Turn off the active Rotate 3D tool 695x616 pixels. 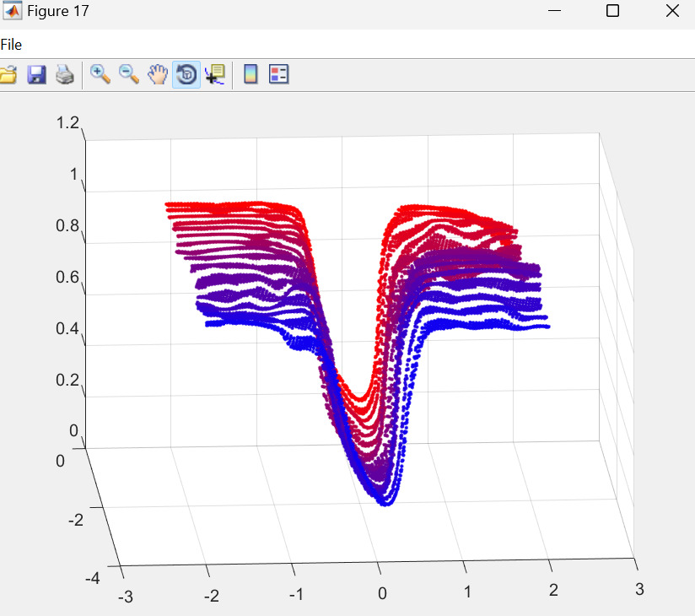186,75
